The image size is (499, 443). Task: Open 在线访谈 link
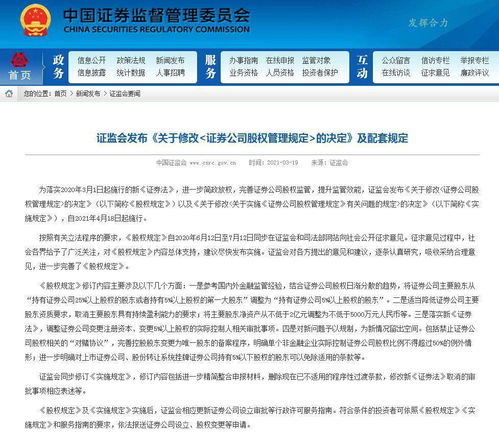pyautogui.click(x=396, y=73)
